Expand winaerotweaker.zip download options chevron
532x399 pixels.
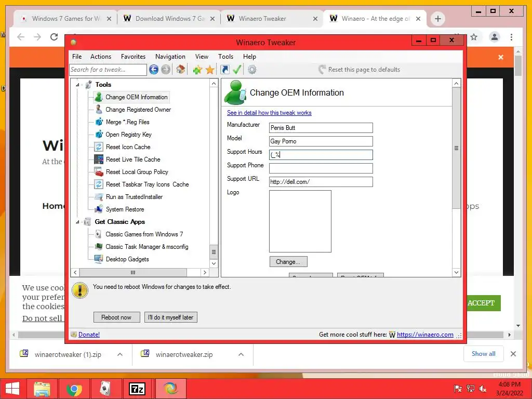coord(241,354)
